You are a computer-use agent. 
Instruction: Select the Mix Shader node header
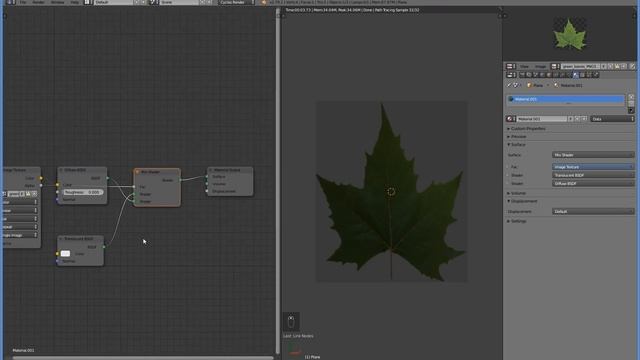157,172
